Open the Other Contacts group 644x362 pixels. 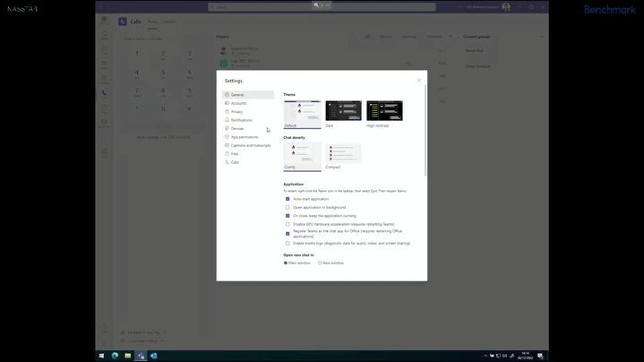tap(477, 66)
